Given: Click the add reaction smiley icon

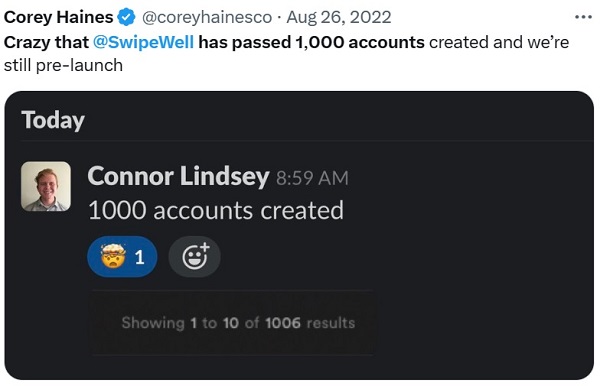Looking at the screenshot, I should click(x=195, y=257).
